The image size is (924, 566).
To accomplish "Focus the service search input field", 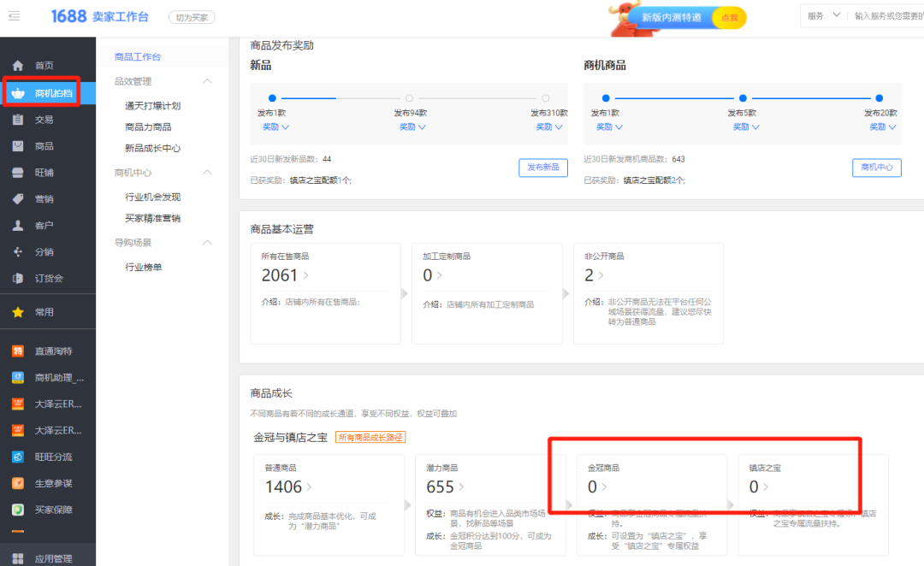I will click(888, 16).
